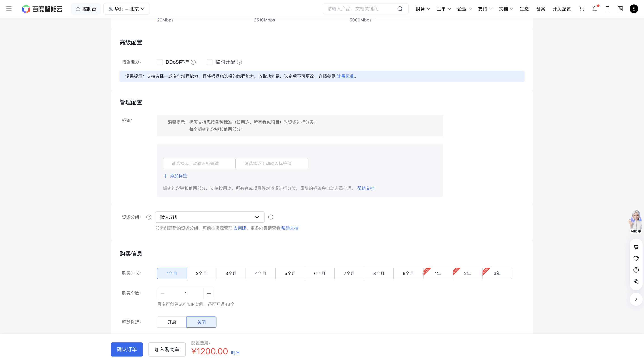Turn on 释放保护 with 开启
The height and width of the screenshot is (363, 644).
click(172, 322)
